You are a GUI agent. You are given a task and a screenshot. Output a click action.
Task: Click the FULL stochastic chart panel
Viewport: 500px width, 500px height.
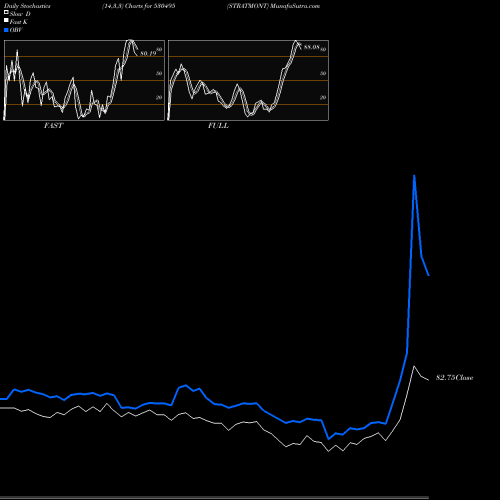[248, 80]
